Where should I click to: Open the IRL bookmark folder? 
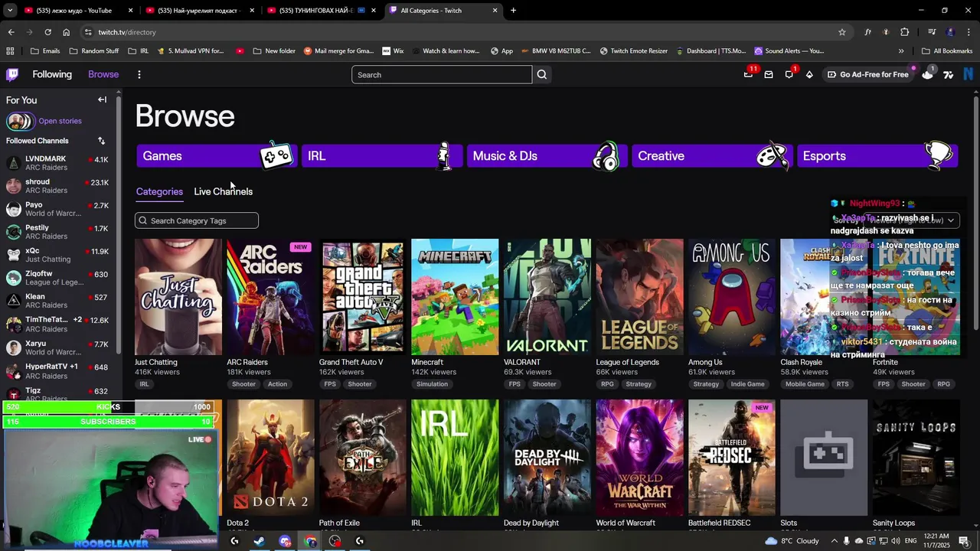[x=138, y=51]
